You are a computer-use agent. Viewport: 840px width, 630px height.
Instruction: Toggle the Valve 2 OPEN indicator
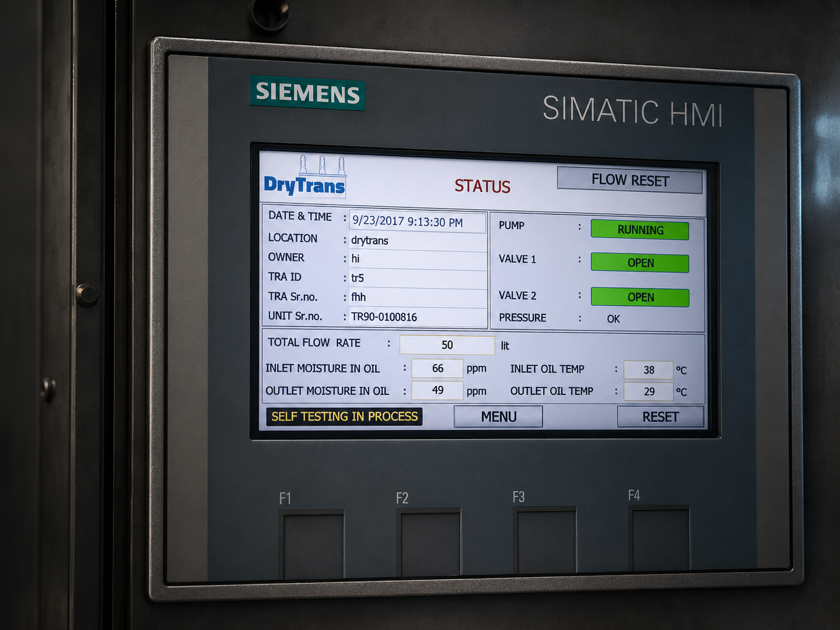click(640, 297)
